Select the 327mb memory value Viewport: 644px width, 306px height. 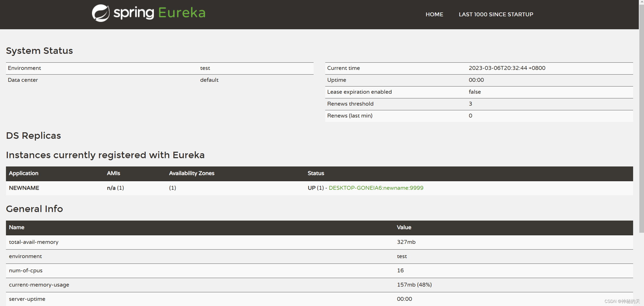click(x=406, y=242)
